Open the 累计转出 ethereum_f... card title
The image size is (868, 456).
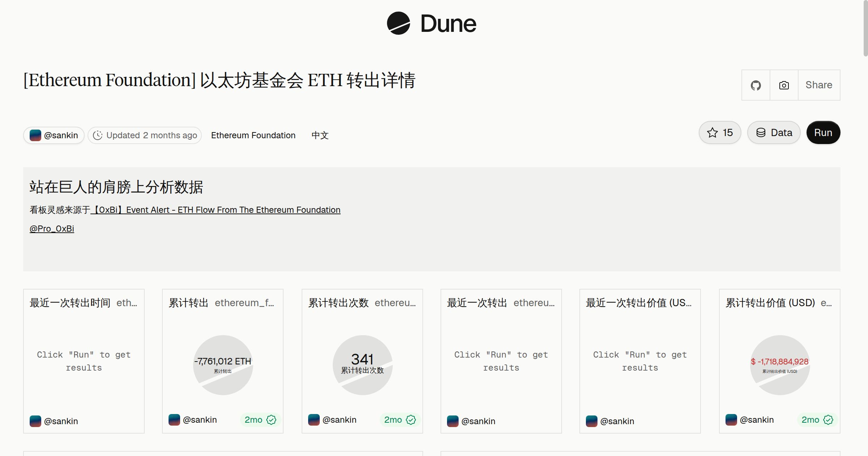[x=221, y=303]
